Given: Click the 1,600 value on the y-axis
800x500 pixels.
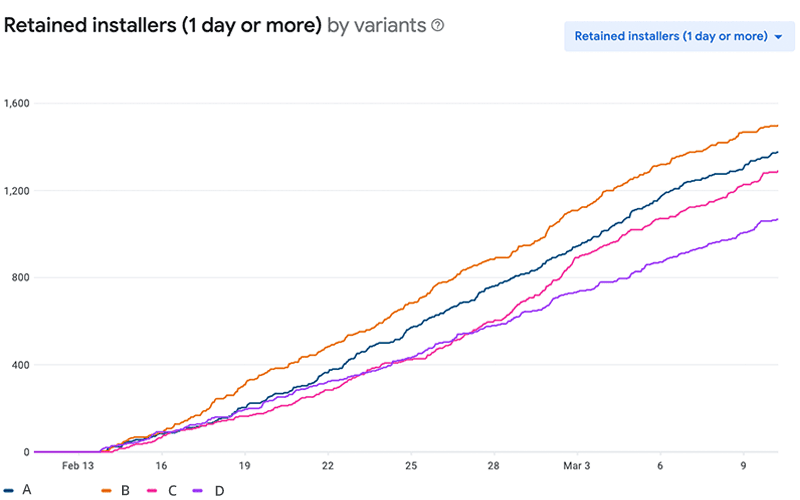Looking at the screenshot, I should (17, 103).
